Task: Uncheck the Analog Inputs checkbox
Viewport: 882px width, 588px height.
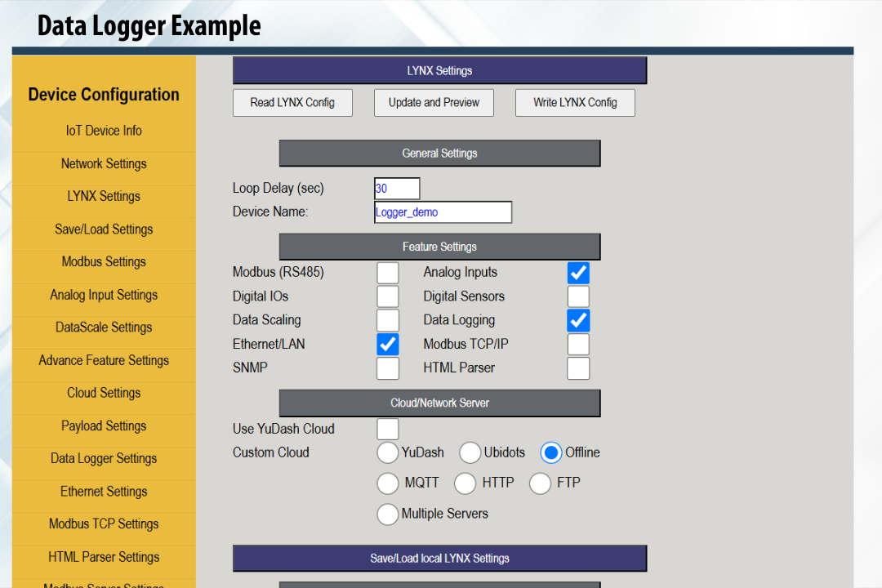Action: (x=578, y=273)
